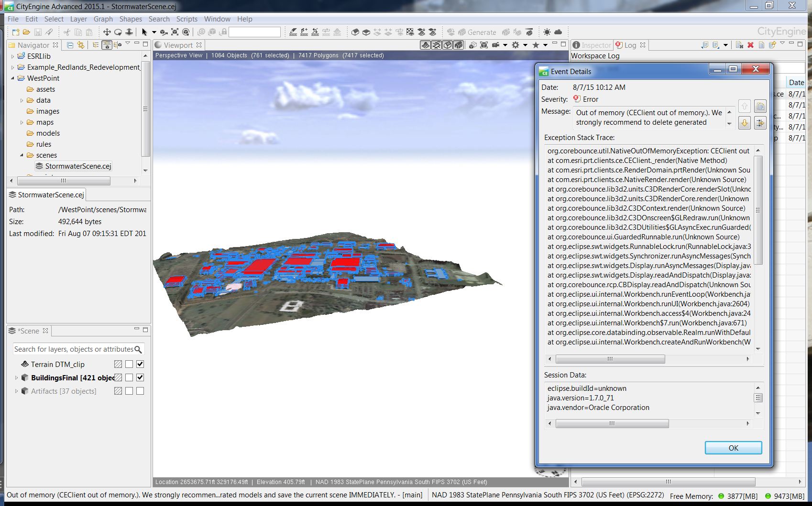This screenshot has height=506, width=812.
Task: Click Navigator horizontal scrollbar
Action: click(x=64, y=181)
